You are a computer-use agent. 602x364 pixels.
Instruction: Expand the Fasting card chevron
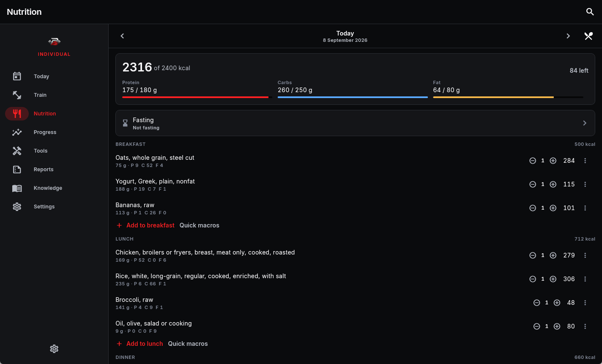click(x=585, y=123)
